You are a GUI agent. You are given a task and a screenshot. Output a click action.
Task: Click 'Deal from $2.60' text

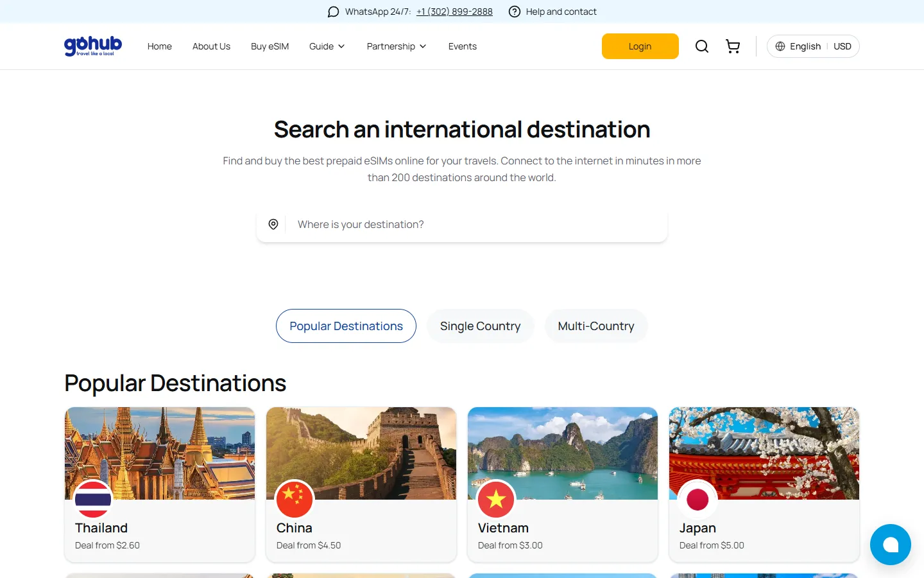click(x=107, y=545)
